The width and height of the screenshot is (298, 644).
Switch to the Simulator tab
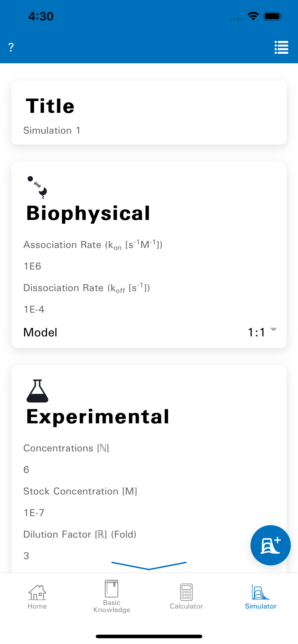261,597
